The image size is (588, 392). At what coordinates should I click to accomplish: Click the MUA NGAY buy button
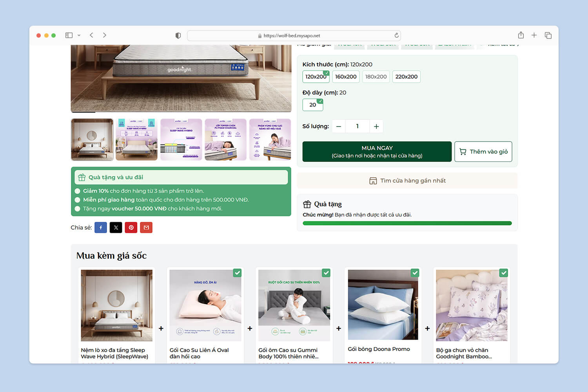click(x=377, y=152)
